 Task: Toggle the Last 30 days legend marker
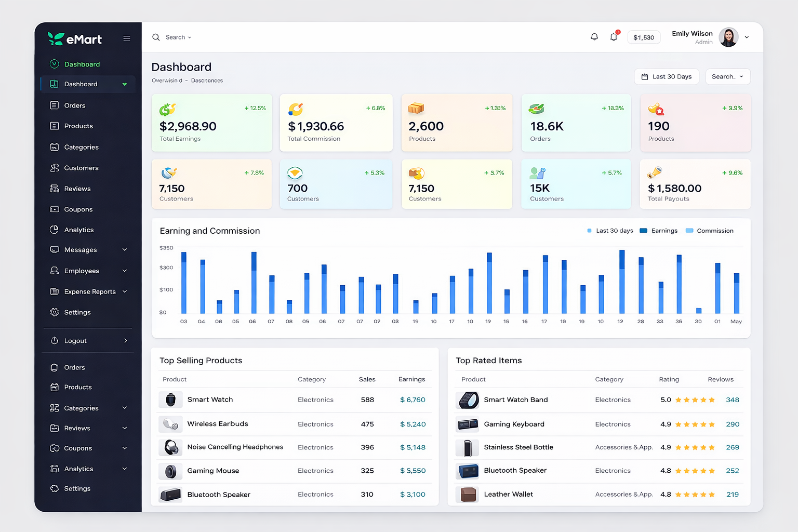[x=589, y=231]
